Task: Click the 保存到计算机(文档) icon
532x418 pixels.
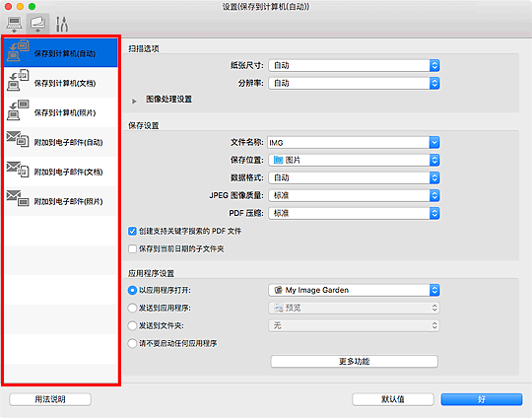Action: tap(18, 80)
